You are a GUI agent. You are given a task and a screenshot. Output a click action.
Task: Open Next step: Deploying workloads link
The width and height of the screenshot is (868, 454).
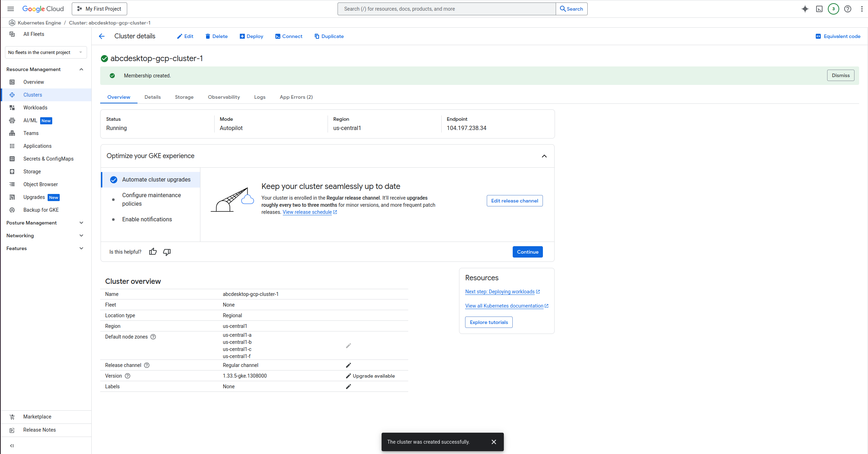tap(502, 292)
